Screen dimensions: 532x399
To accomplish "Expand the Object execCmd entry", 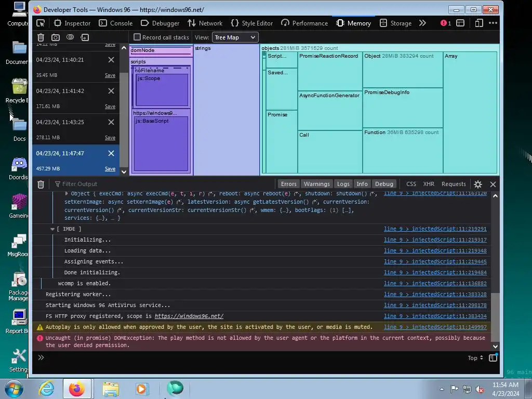I will (66, 193).
